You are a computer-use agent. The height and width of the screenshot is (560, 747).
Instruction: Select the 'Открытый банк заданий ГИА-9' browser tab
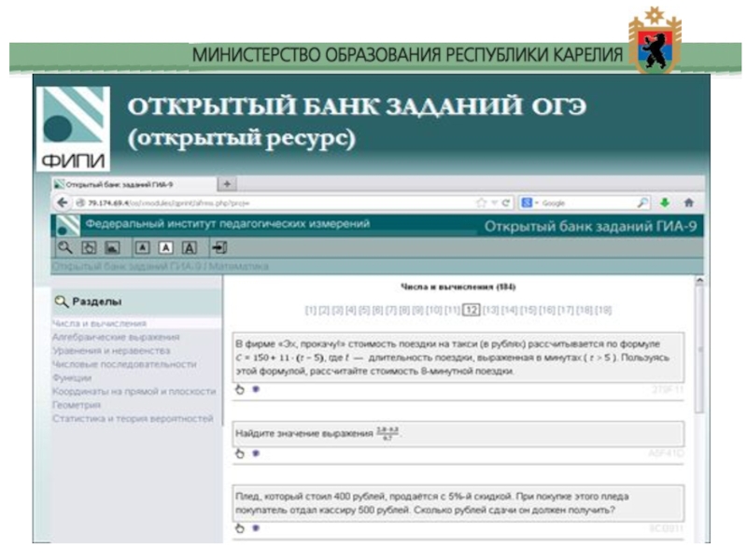pos(134,184)
